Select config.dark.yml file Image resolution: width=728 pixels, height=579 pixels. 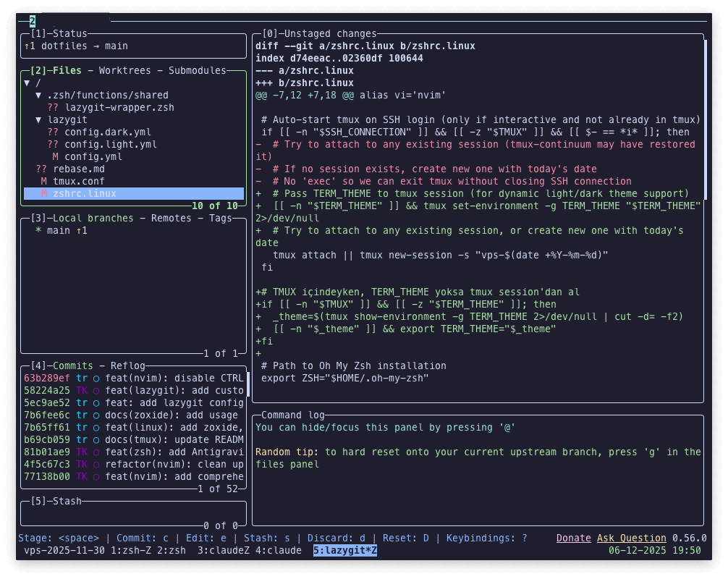(108, 132)
